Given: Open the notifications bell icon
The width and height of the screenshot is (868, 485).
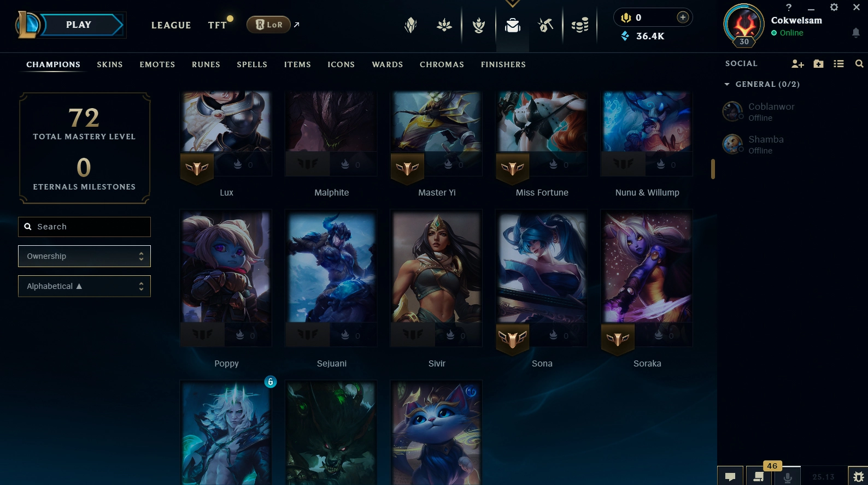Looking at the screenshot, I should (x=855, y=33).
